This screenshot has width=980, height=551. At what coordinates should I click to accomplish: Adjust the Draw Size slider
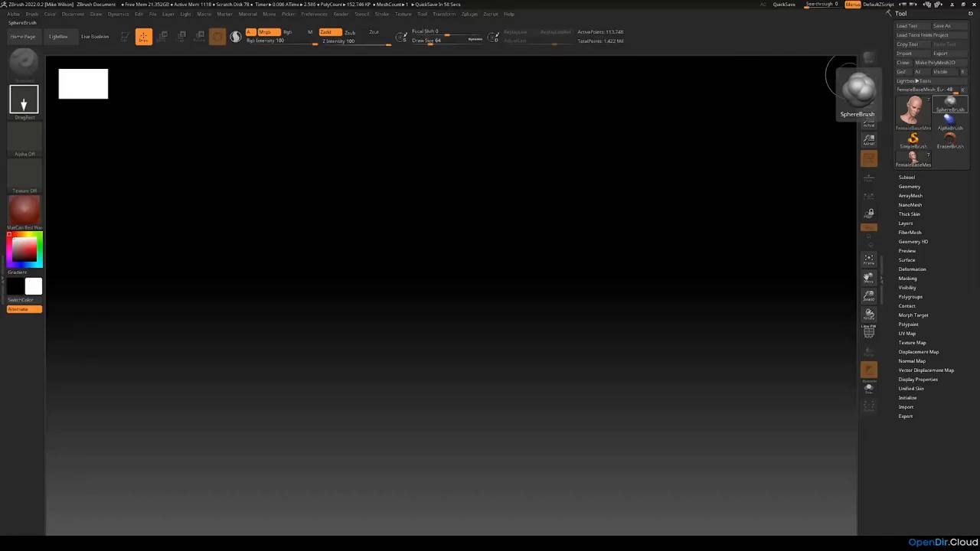(x=447, y=41)
